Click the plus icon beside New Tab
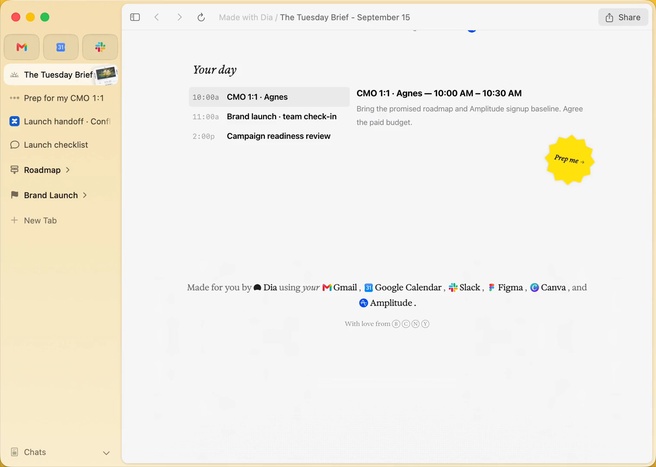This screenshot has height=467, width=656. [14, 220]
